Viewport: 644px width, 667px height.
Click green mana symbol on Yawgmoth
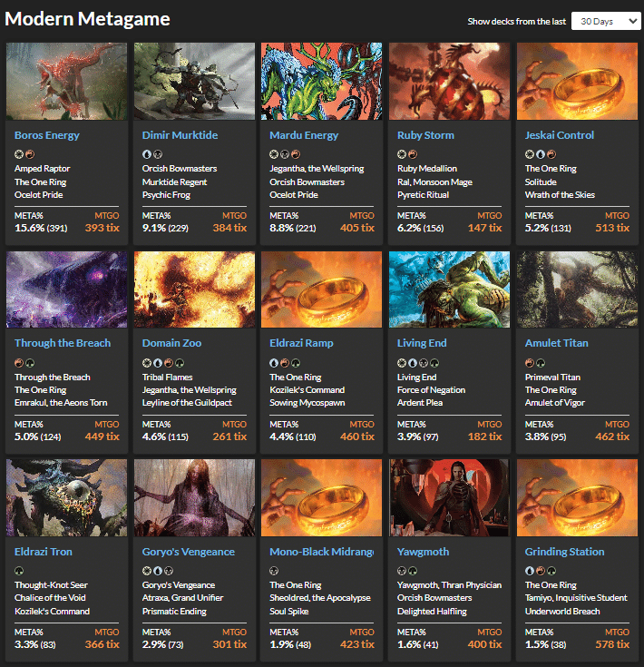(x=413, y=571)
